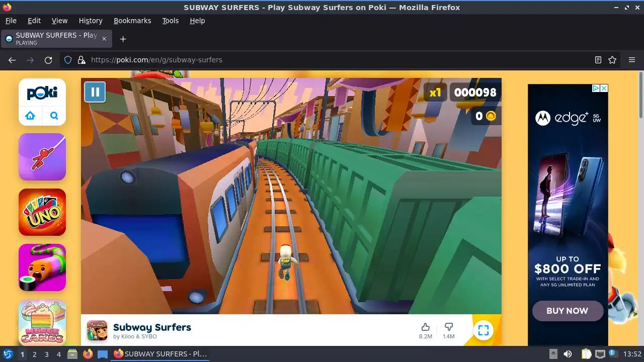
Task: Click the Motorola logo in the ad
Action: pyautogui.click(x=542, y=118)
